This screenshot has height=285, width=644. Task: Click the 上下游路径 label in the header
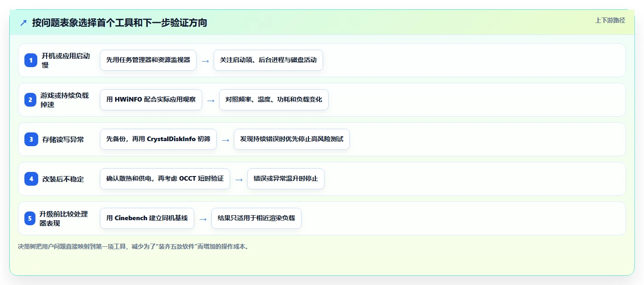point(610,20)
